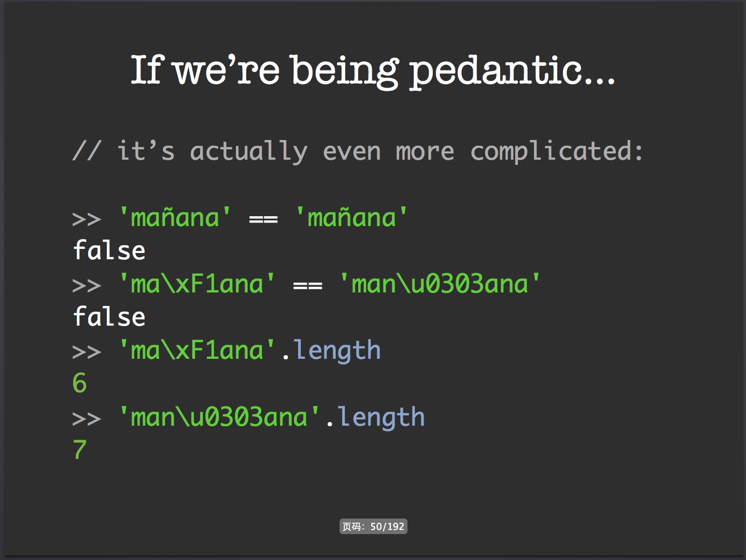Click the 'ma\xF1ana' string in comparison line

(x=197, y=284)
